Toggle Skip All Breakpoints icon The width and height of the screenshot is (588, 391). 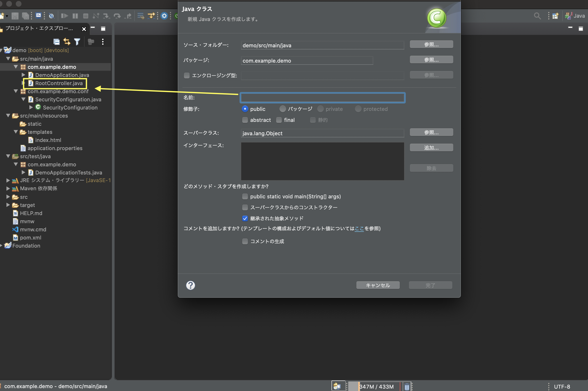[x=51, y=16]
